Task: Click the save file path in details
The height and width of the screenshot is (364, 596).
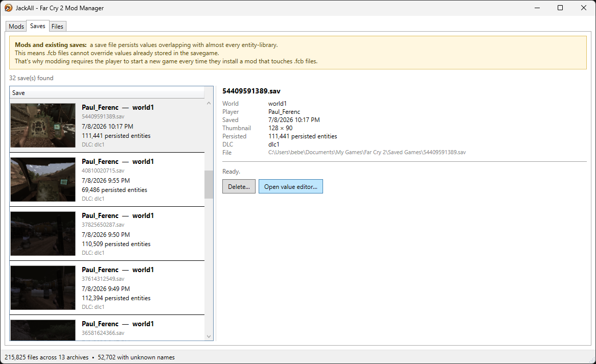Action: pos(367,152)
